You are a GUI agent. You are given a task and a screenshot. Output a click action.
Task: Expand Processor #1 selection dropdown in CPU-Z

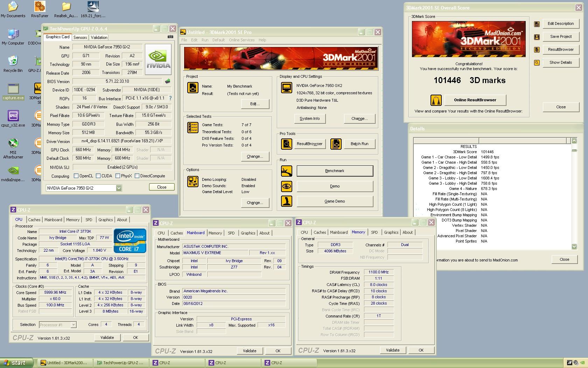pyautogui.click(x=73, y=325)
